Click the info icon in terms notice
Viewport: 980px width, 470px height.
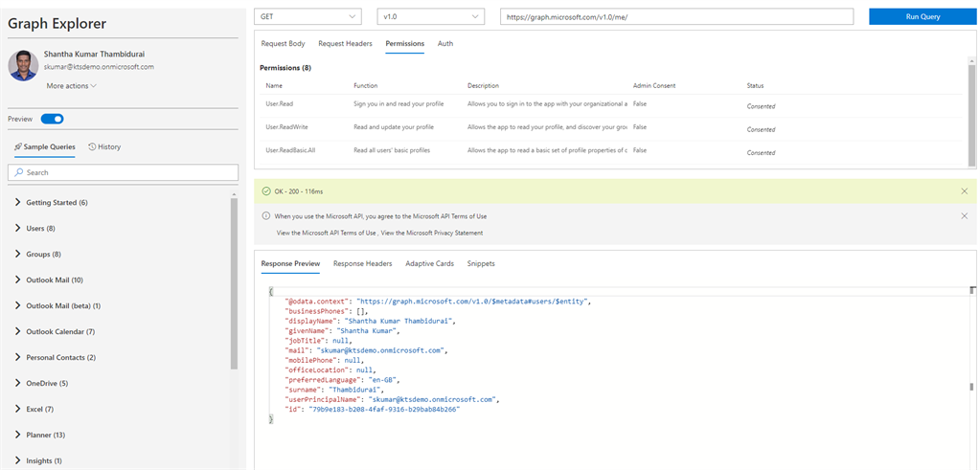pos(266,216)
